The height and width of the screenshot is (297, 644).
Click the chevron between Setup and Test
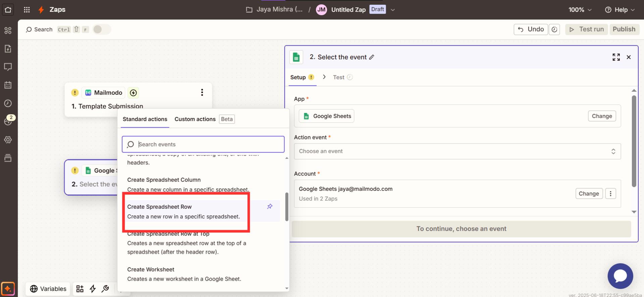click(324, 77)
